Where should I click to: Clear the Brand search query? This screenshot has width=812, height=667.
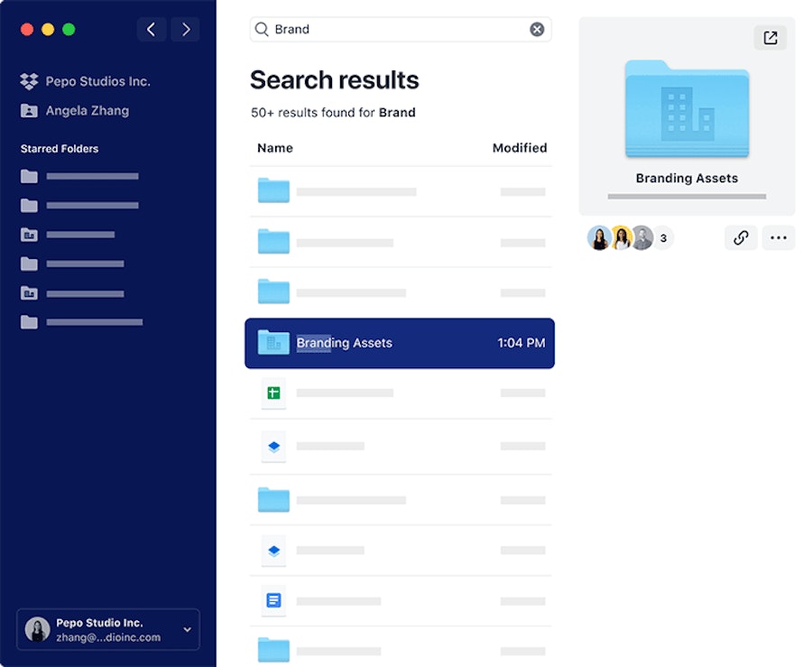pos(537,30)
